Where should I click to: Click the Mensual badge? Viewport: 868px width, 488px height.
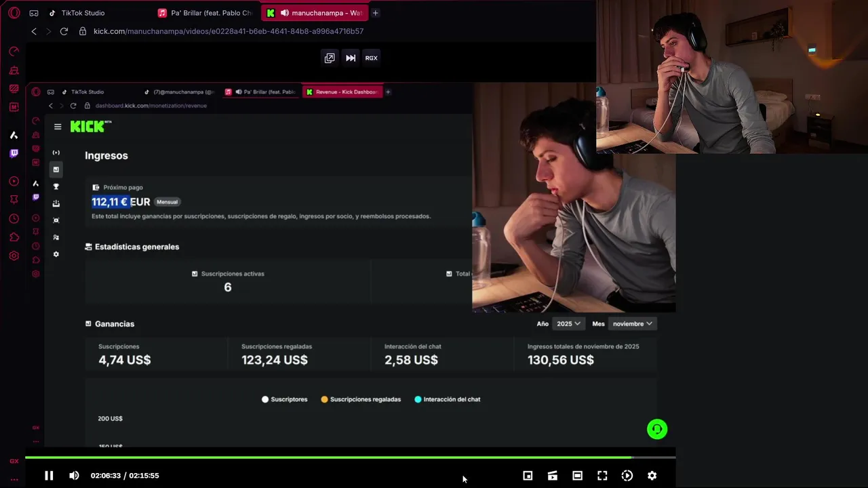[x=167, y=202]
